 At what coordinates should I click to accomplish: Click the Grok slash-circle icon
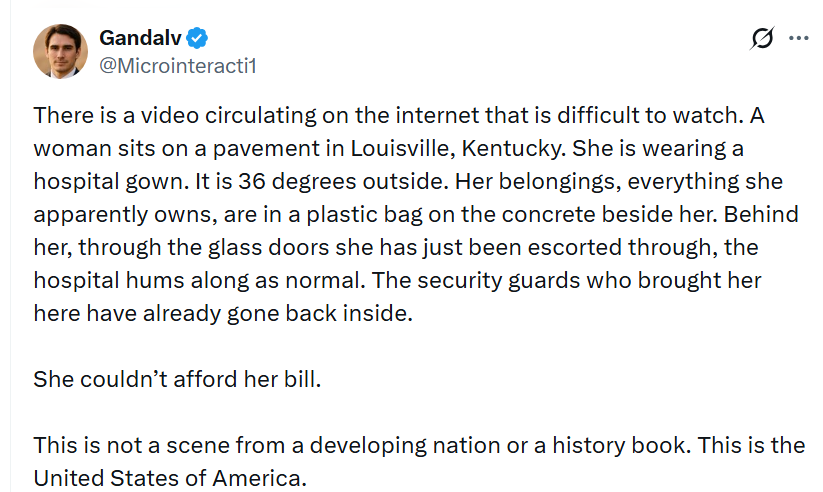pyautogui.click(x=762, y=38)
